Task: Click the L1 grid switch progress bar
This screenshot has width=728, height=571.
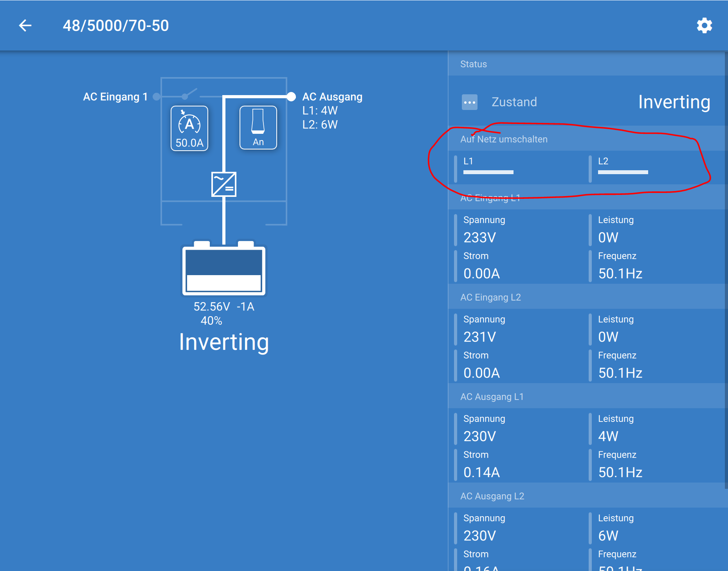Action: pos(488,172)
